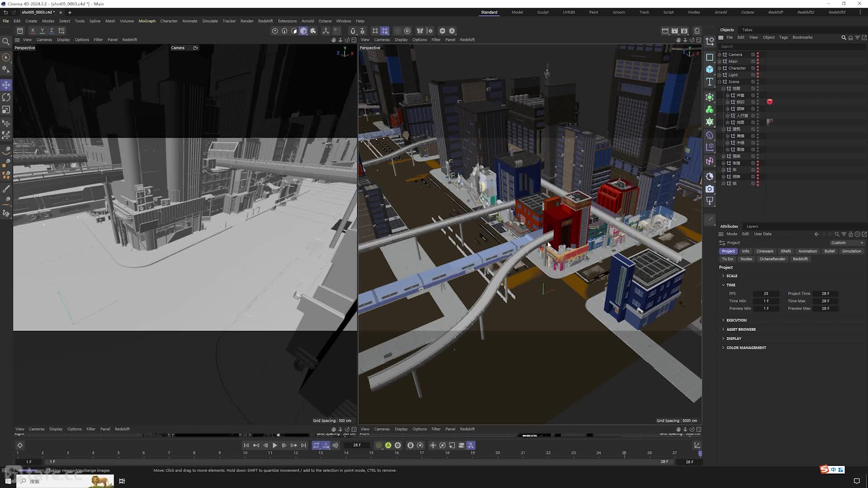The height and width of the screenshot is (488, 868).
Task: Open Render to Picture Viewer icon
Action: 675,31
